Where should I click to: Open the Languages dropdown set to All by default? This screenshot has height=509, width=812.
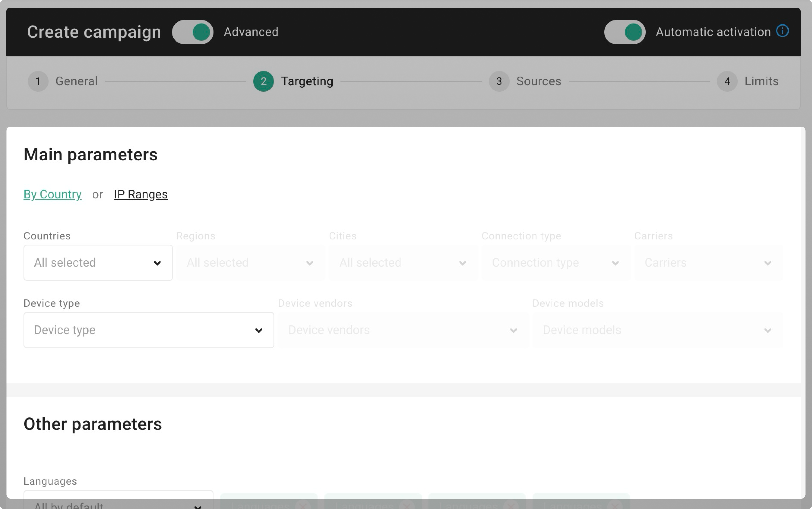pyautogui.click(x=118, y=503)
